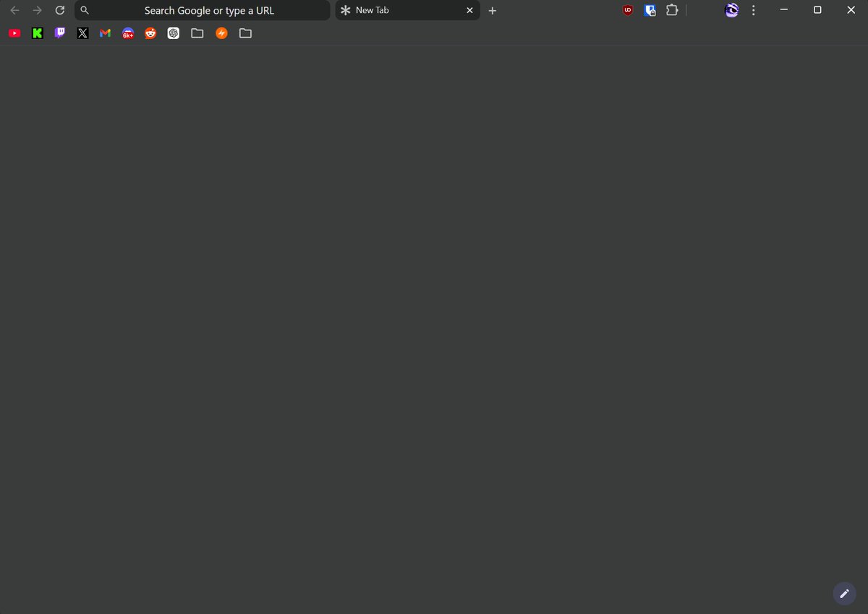Reload the page

point(60,10)
